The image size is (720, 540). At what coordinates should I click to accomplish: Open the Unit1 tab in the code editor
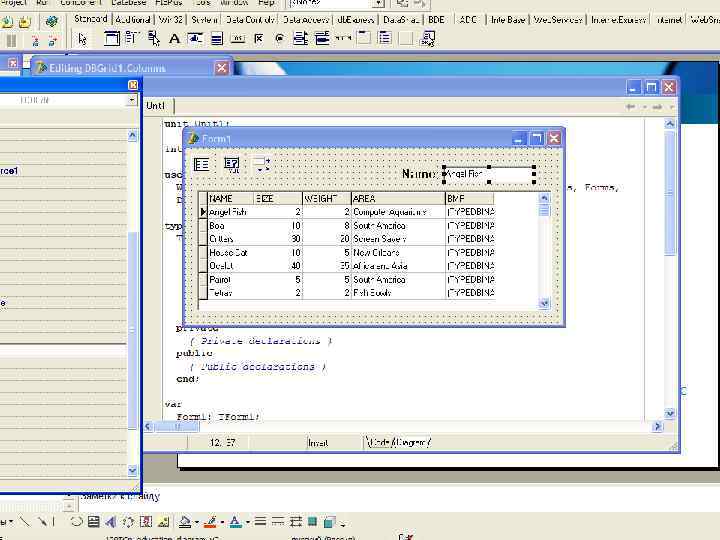156,106
